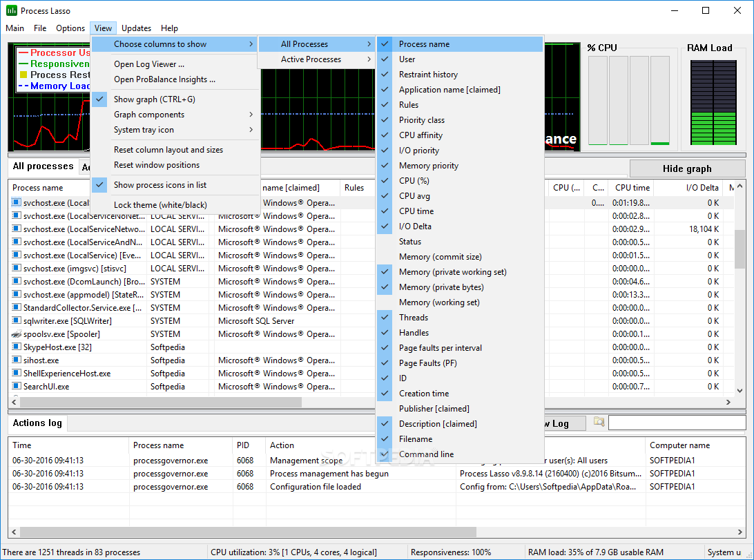The width and height of the screenshot is (754, 560).
Task: Click the svchost.exe (LocalServiceNoNet...) row icon
Action: click(17, 216)
